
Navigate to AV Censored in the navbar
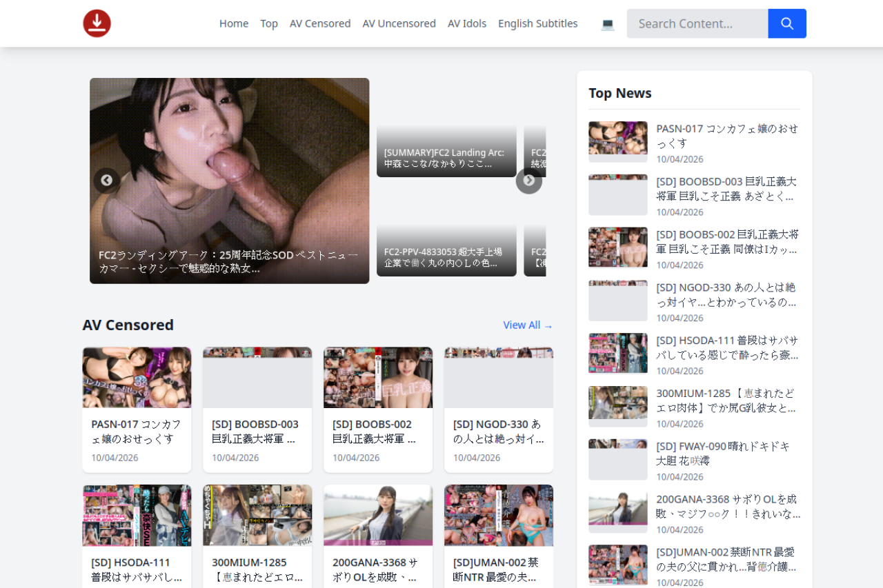pyautogui.click(x=320, y=23)
